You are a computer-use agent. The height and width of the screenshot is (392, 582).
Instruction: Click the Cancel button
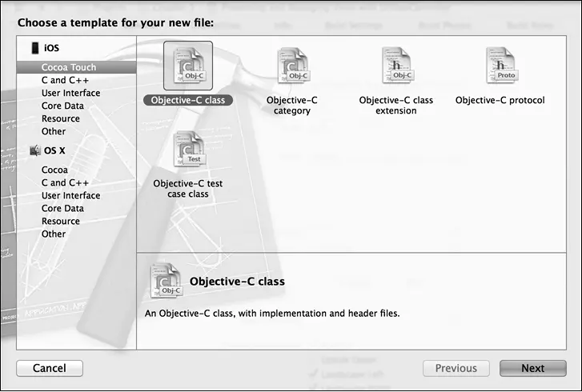pos(50,368)
